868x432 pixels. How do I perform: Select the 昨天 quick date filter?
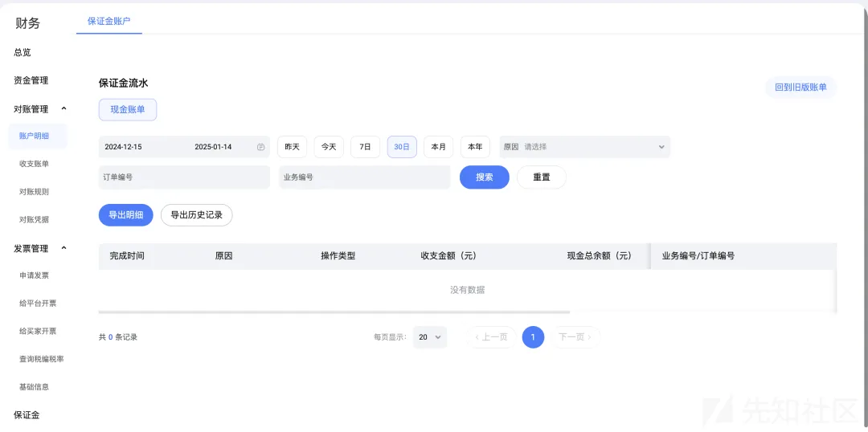(293, 147)
